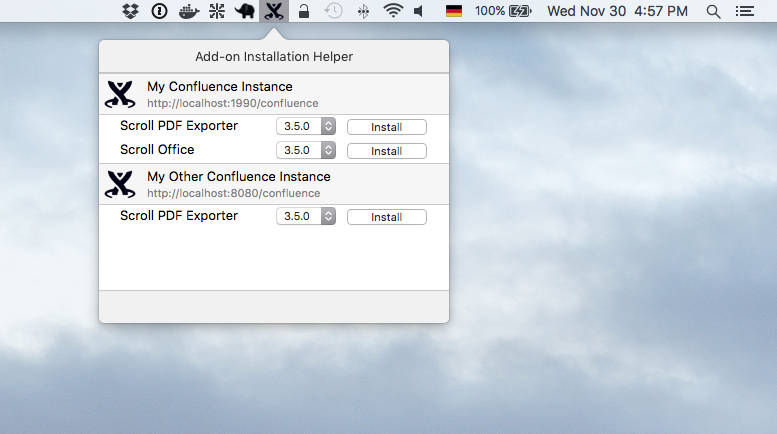Click the Scroll Office add-on label

click(157, 150)
